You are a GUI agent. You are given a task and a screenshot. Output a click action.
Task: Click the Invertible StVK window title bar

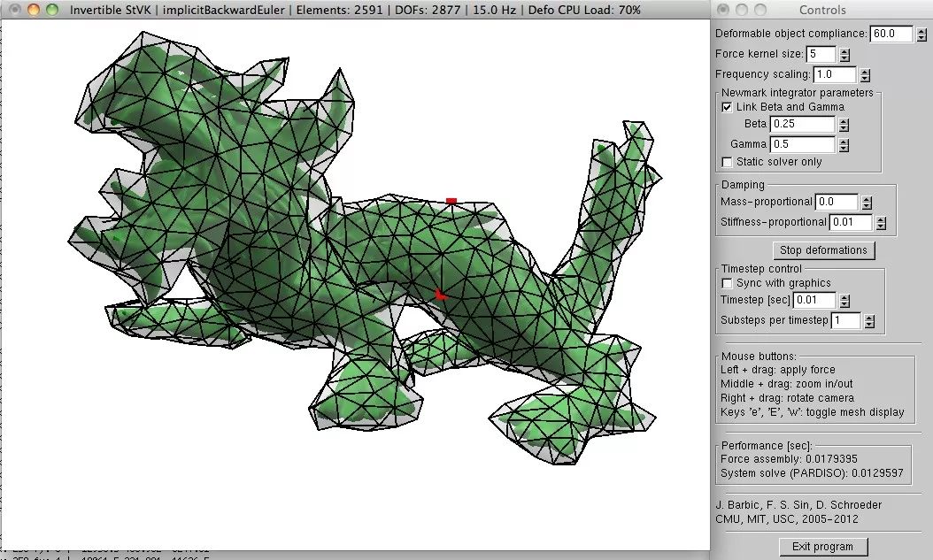coord(355,10)
